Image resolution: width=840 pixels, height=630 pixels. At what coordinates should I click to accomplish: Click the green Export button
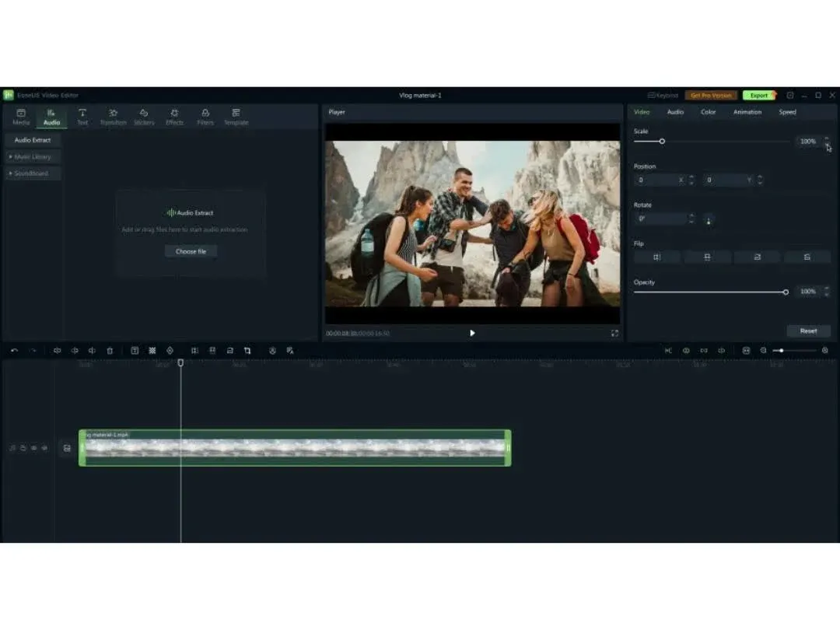click(758, 95)
